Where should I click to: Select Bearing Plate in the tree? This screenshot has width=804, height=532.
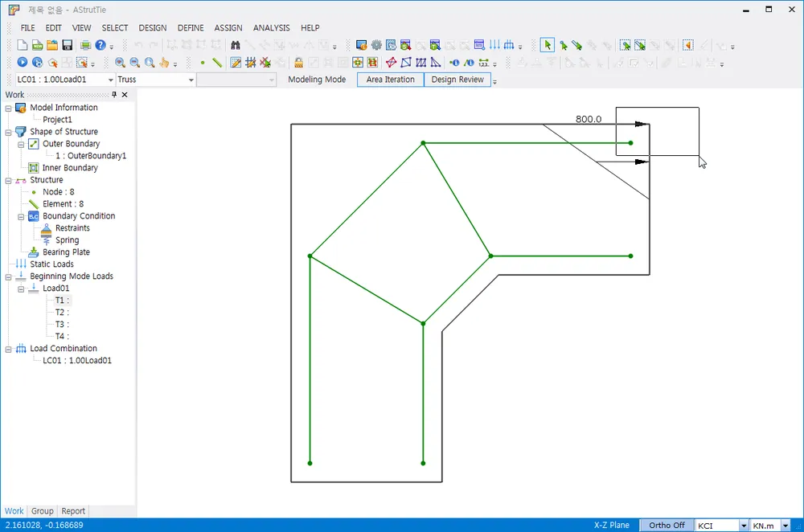tap(66, 252)
